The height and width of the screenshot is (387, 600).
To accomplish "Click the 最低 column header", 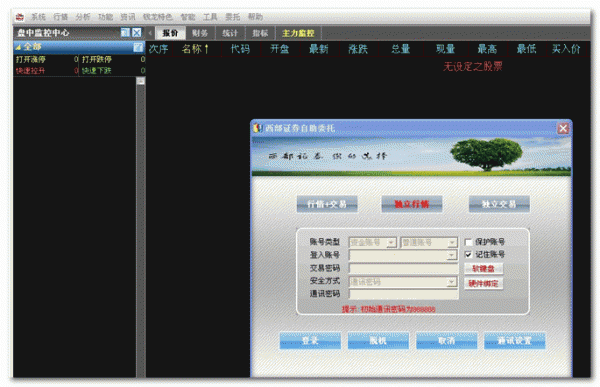I will tap(526, 49).
